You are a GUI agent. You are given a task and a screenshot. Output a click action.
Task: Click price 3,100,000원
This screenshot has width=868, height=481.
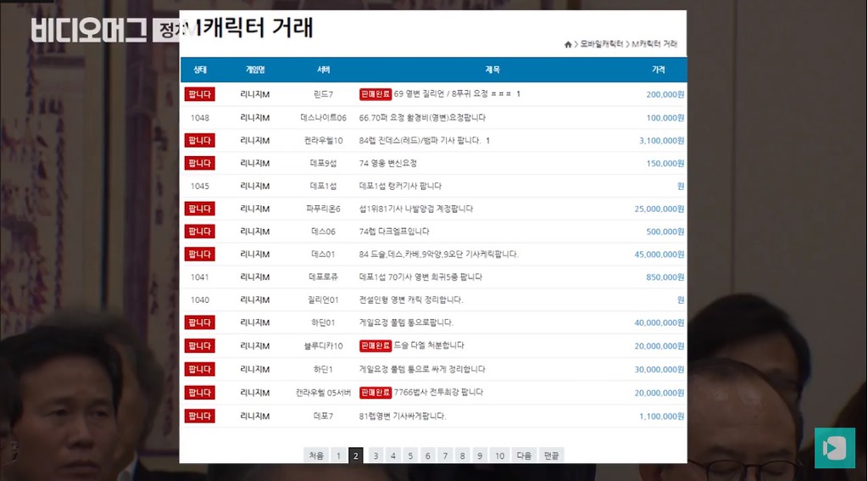tap(661, 140)
